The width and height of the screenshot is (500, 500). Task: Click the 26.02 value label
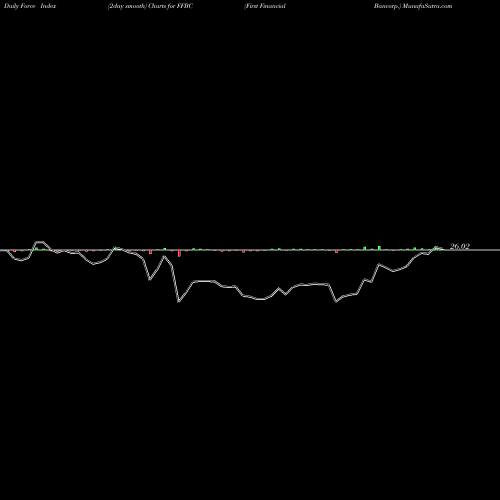pyautogui.click(x=460, y=246)
